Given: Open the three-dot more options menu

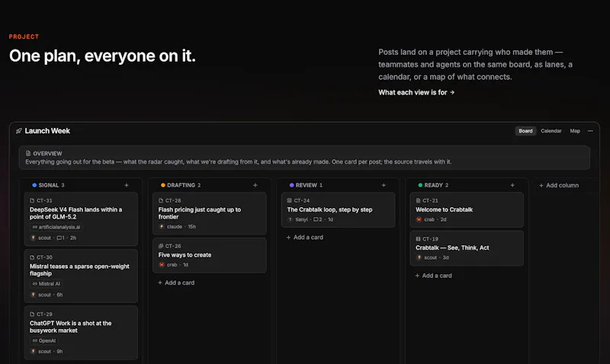Looking at the screenshot, I should click(590, 131).
